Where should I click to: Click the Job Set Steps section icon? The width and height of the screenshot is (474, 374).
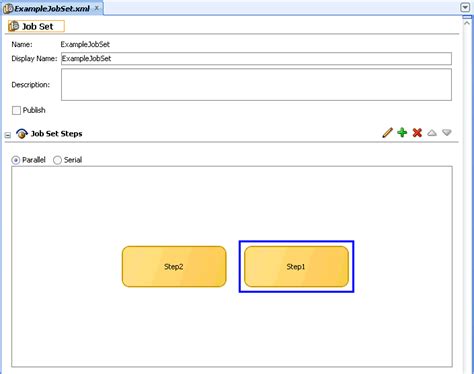[x=22, y=134]
